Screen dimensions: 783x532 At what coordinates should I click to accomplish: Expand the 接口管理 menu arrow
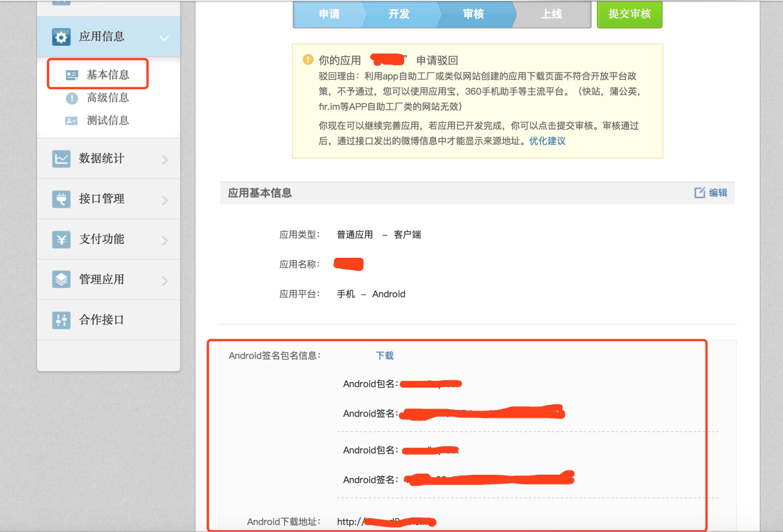click(165, 200)
